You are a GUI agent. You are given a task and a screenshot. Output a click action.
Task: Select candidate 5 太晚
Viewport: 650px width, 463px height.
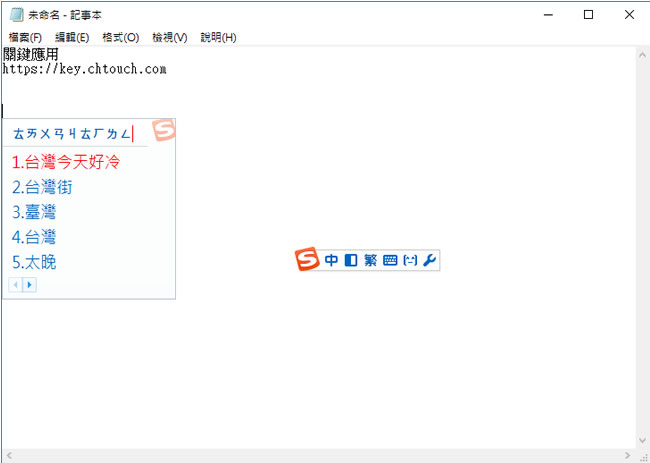(x=34, y=262)
